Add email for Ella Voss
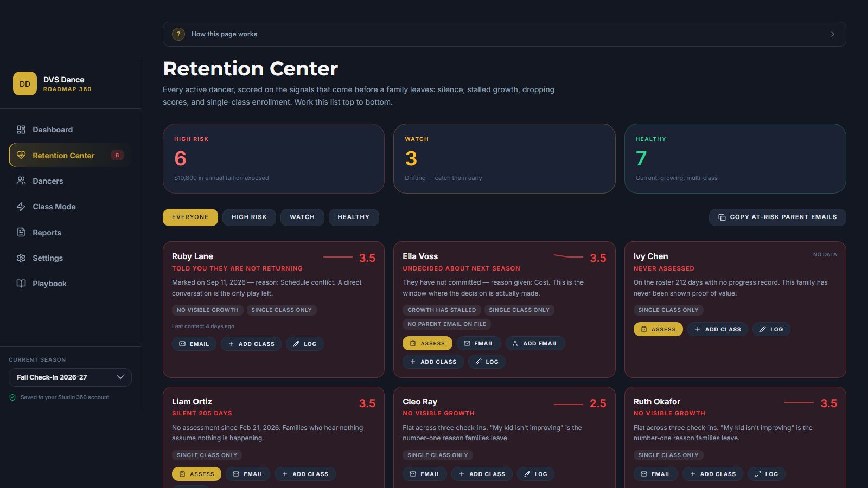Image resolution: width=868 pixels, height=488 pixels. [x=535, y=343]
